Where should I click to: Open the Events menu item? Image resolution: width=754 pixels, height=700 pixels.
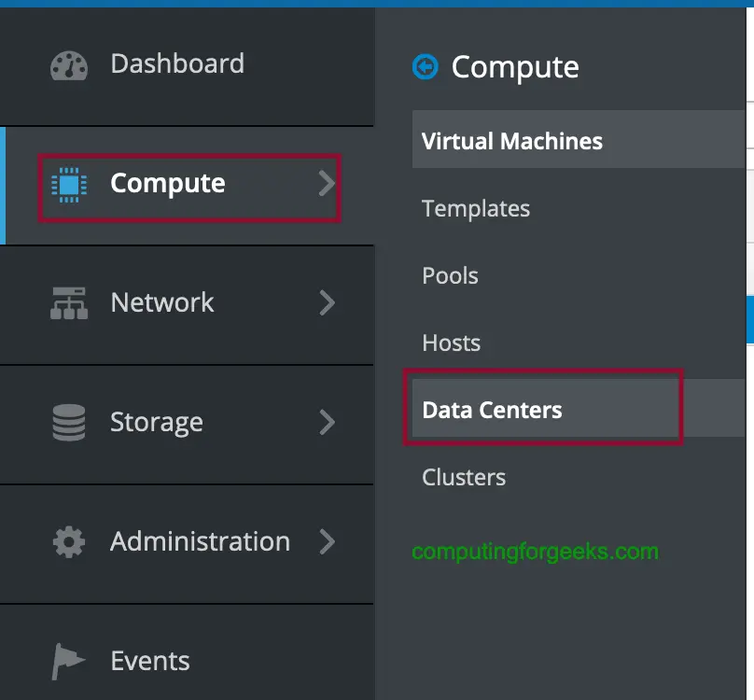pyautogui.click(x=187, y=652)
